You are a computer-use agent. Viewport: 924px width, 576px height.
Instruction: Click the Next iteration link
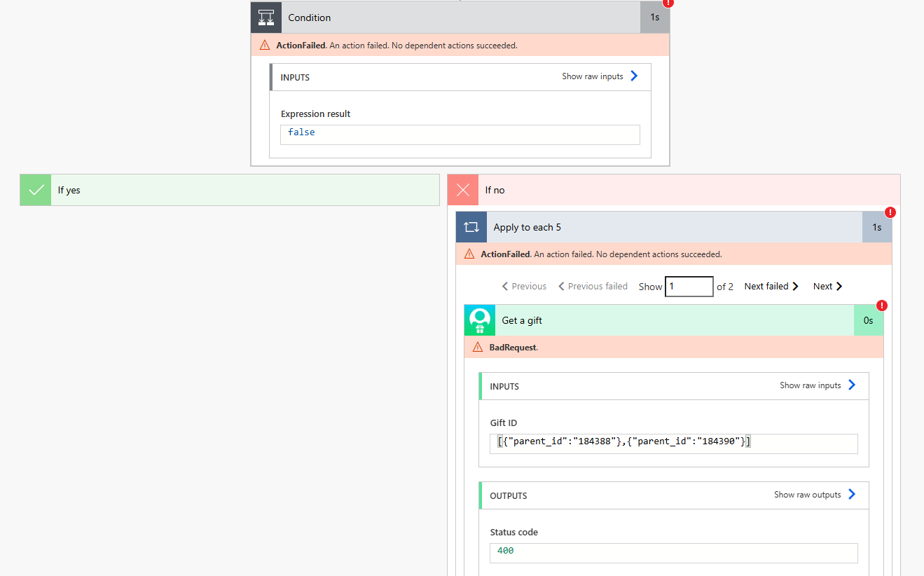[x=827, y=286]
